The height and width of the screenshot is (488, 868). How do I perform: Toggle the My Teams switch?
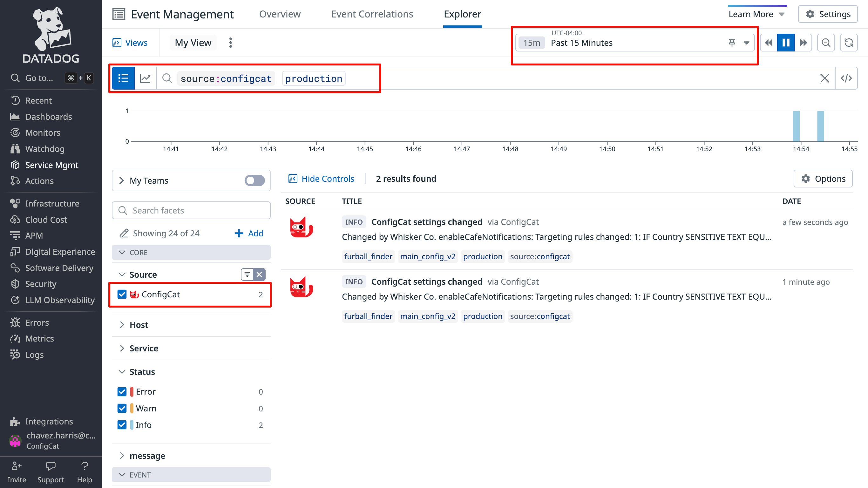[254, 180]
